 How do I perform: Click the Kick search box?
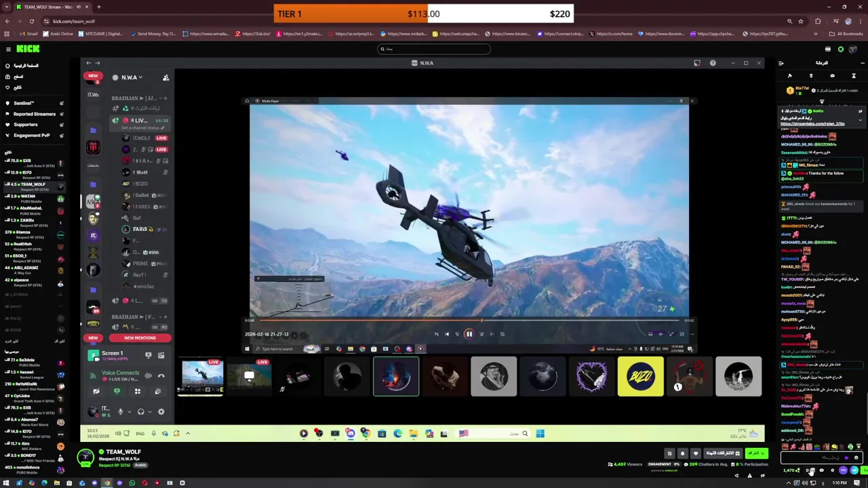click(434, 49)
